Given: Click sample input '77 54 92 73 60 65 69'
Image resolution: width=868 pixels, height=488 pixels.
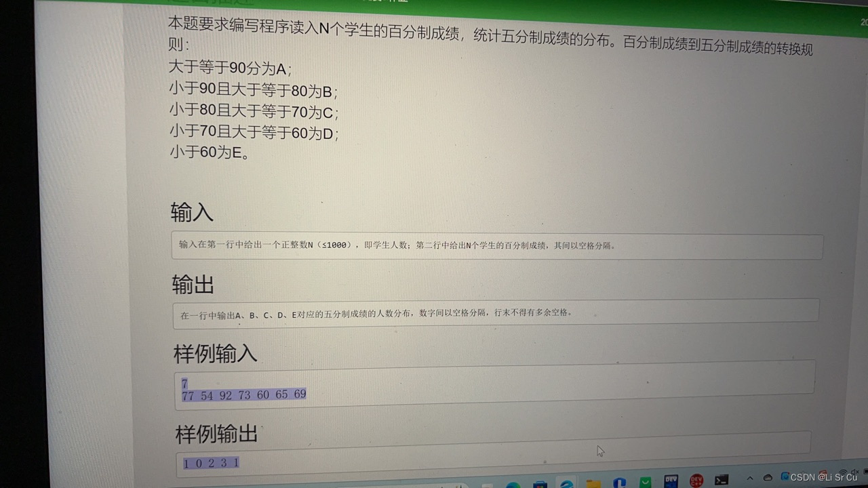Looking at the screenshot, I should [x=244, y=394].
